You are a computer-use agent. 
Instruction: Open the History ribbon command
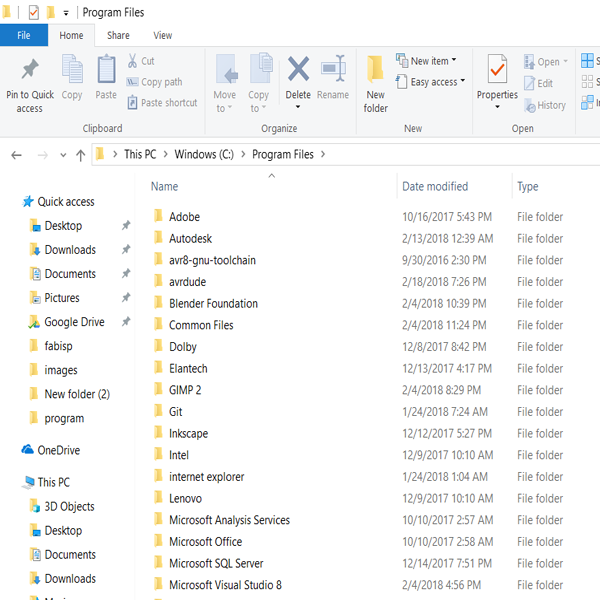point(545,105)
